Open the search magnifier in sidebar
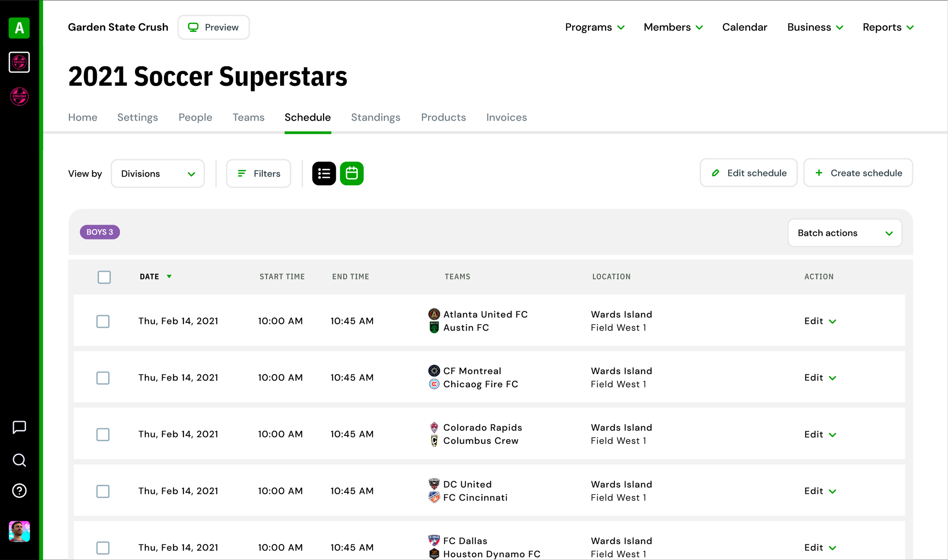 point(19,460)
